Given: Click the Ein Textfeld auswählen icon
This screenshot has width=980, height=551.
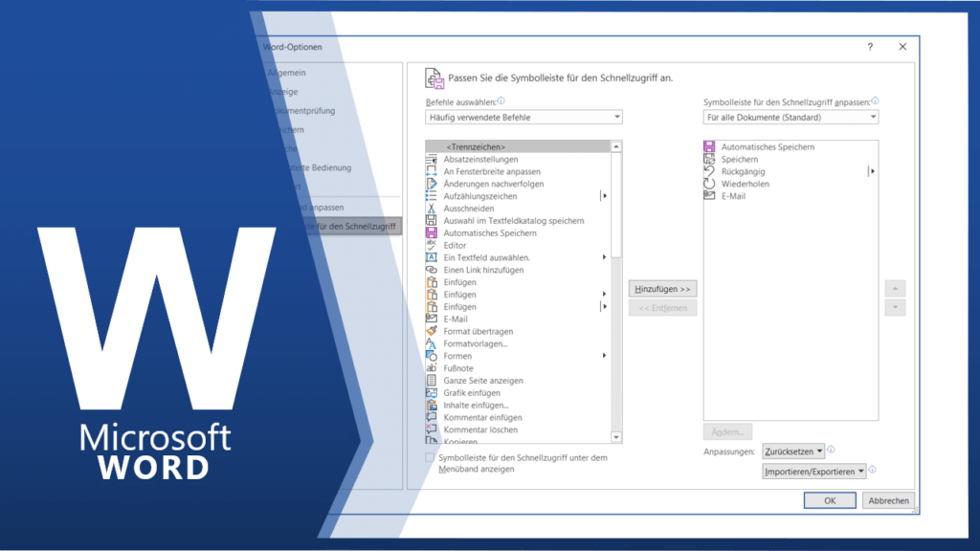Looking at the screenshot, I should pyautogui.click(x=432, y=257).
